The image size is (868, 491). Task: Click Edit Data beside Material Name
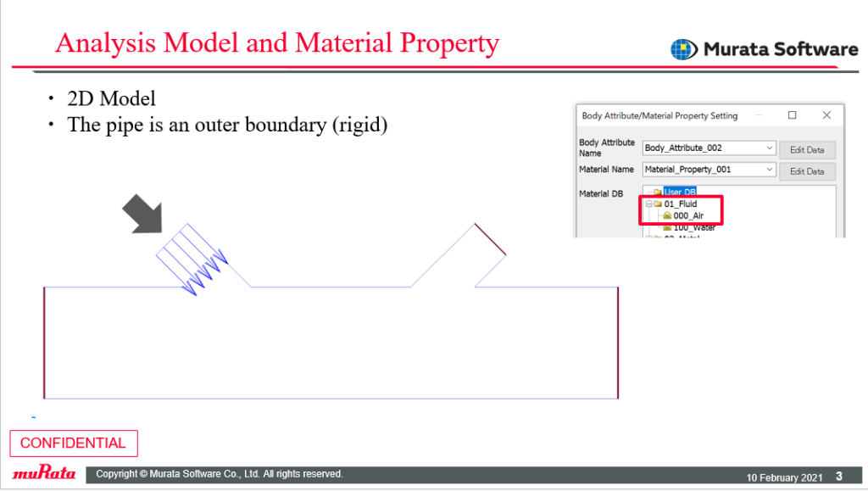(807, 171)
